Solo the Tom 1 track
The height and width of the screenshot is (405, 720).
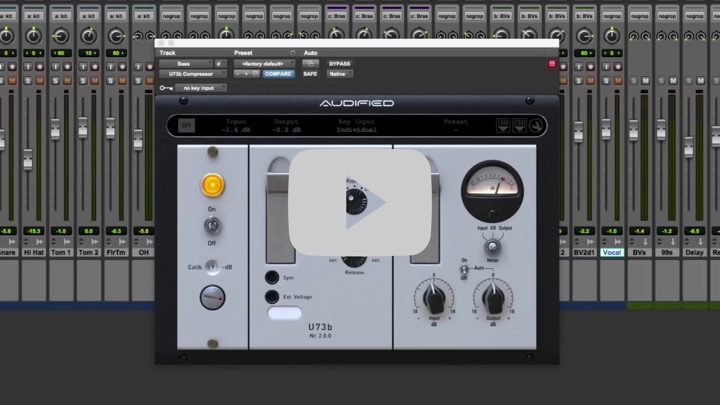pos(56,81)
